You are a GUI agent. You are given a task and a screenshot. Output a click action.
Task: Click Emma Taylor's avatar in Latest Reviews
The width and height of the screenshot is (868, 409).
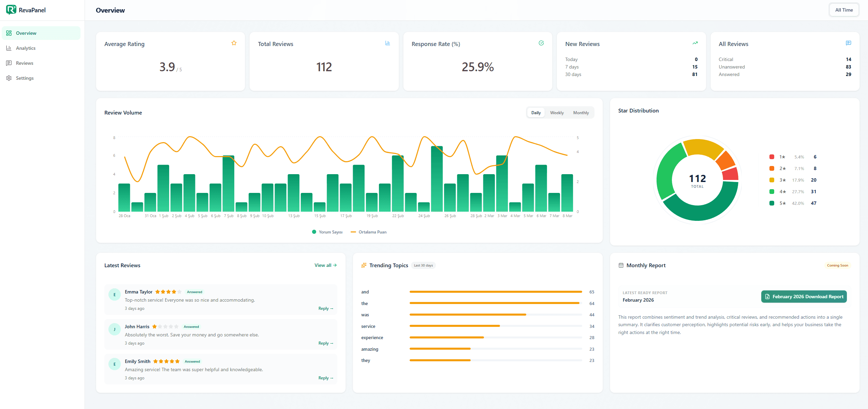[x=114, y=294]
